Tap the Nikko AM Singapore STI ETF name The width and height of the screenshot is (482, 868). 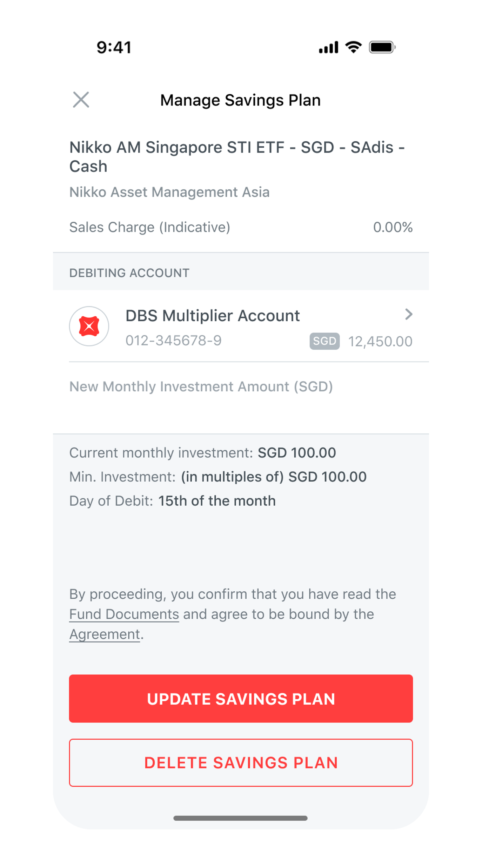point(237,156)
